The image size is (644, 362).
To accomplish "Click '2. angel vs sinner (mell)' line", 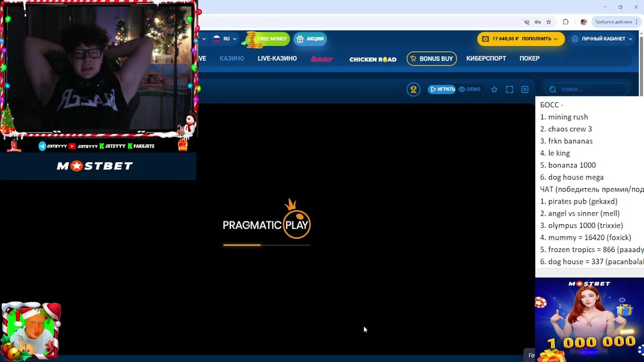I will pos(580,213).
